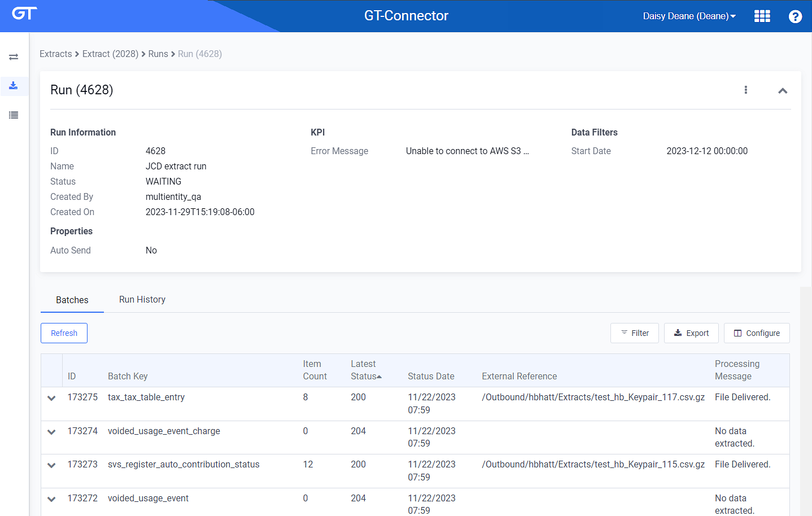Click the Export button

click(x=691, y=333)
